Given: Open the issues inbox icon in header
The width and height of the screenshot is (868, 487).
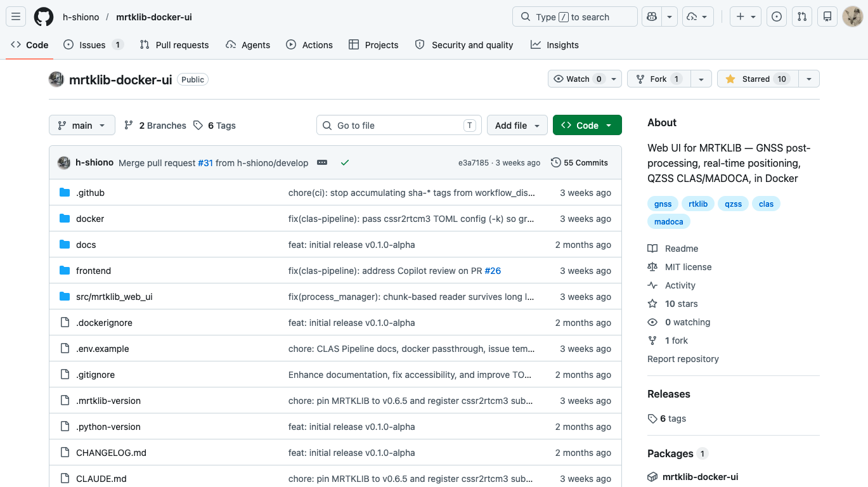Looking at the screenshot, I should (777, 16).
